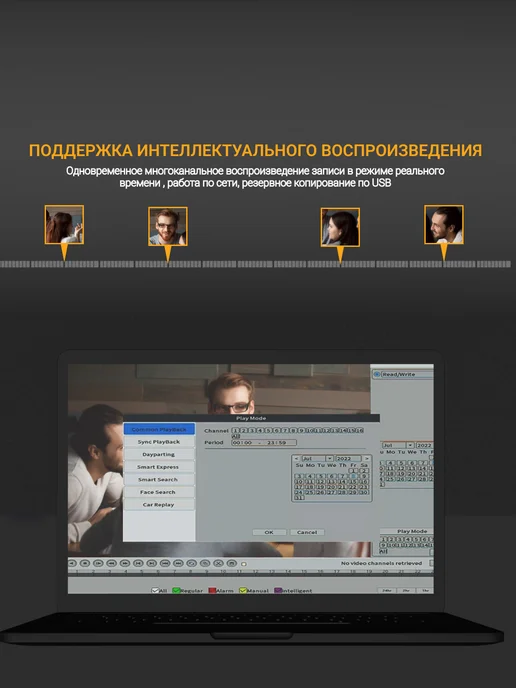Select the highlighted day 8 in dialog calendar

click(x=353, y=476)
